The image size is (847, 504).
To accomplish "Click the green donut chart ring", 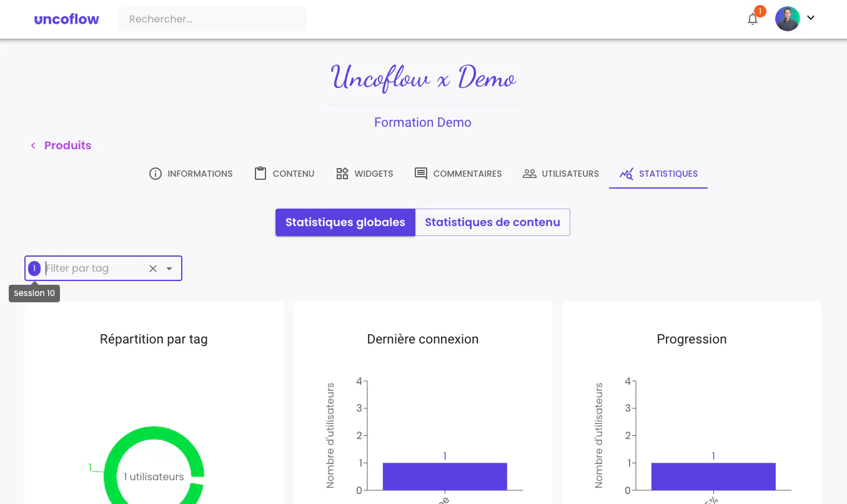I will 154,434.
